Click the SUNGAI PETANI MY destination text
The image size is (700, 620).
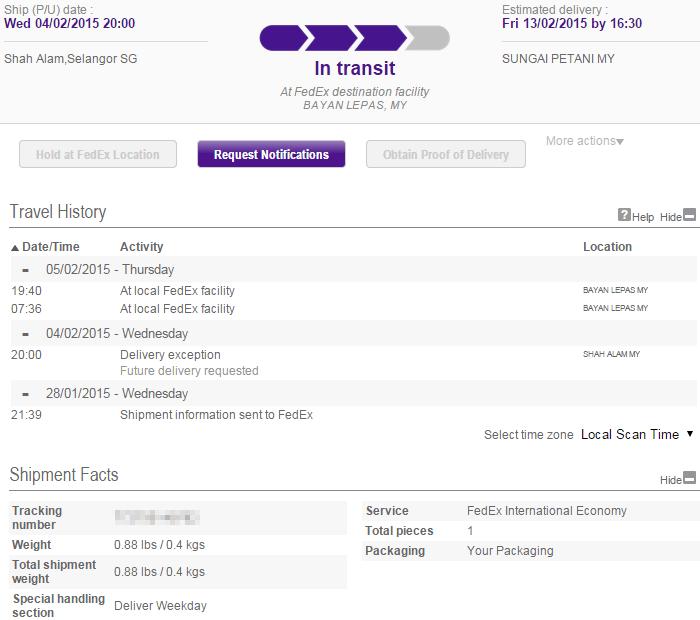pos(558,59)
